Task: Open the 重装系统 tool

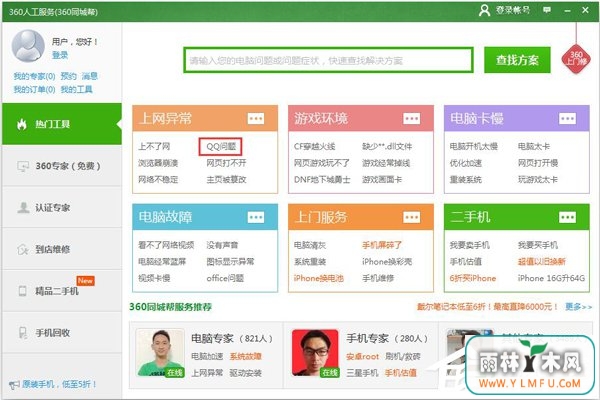Action: (466, 180)
